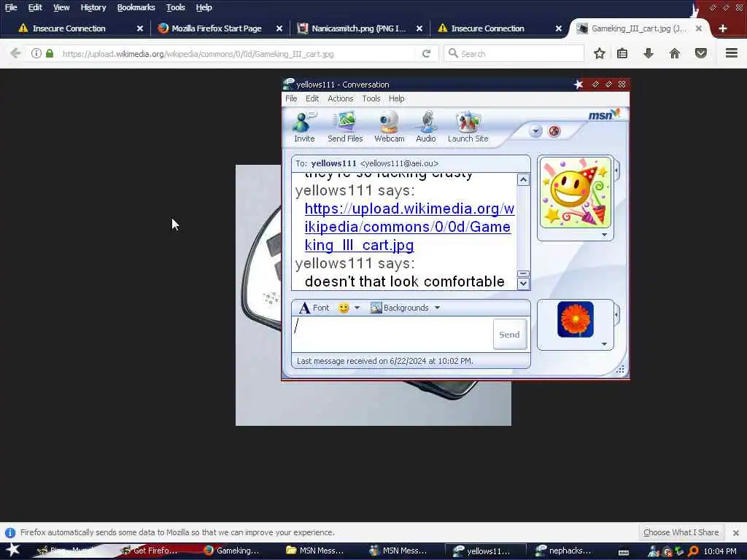Click the keyboard icon in system tray

point(623,552)
